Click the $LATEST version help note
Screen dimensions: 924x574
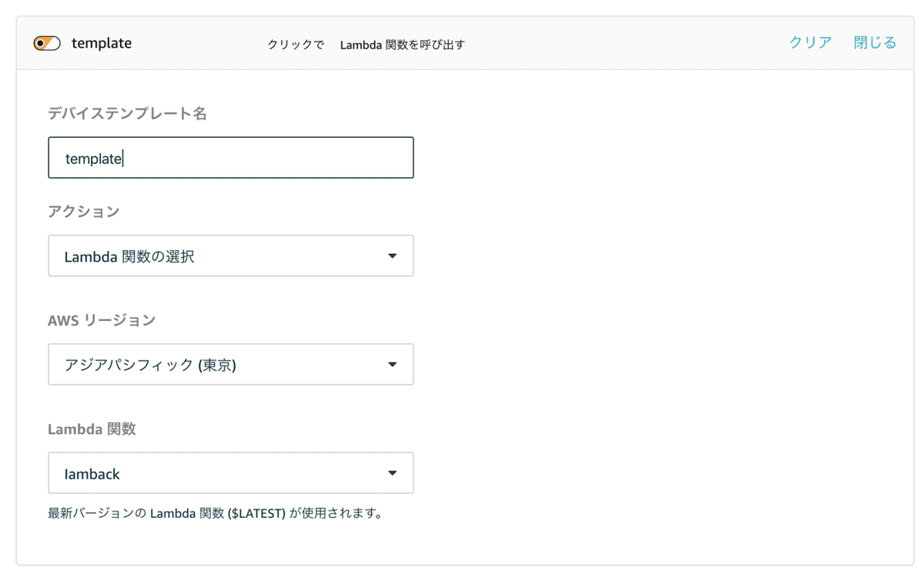pos(216,513)
